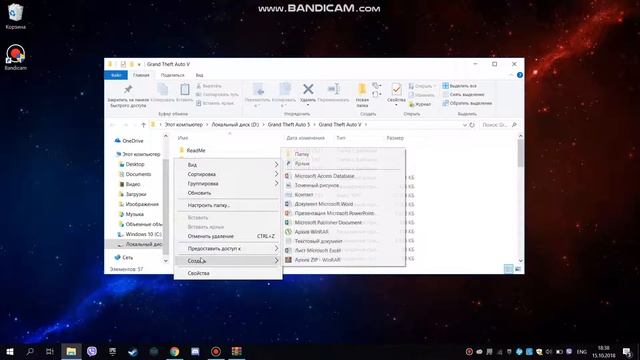Click Invert selection in ribbon

pyautogui.click(x=467, y=103)
